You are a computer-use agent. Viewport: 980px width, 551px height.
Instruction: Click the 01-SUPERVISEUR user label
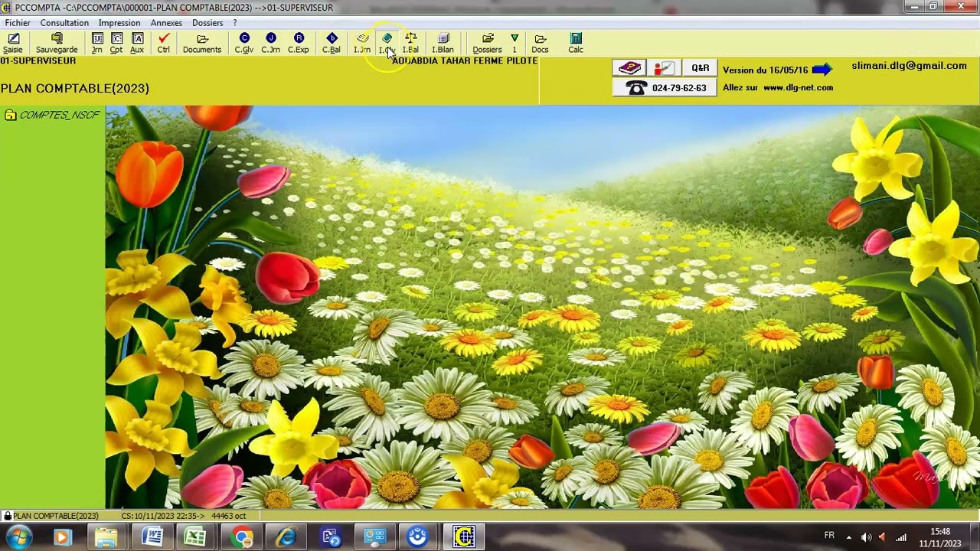click(38, 60)
